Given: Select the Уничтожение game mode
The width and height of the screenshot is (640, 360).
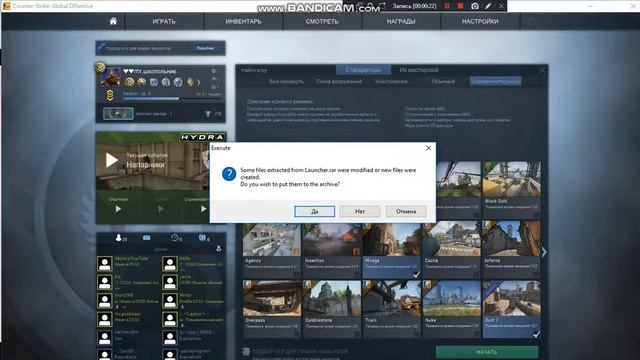Looking at the screenshot, I should (391, 81).
